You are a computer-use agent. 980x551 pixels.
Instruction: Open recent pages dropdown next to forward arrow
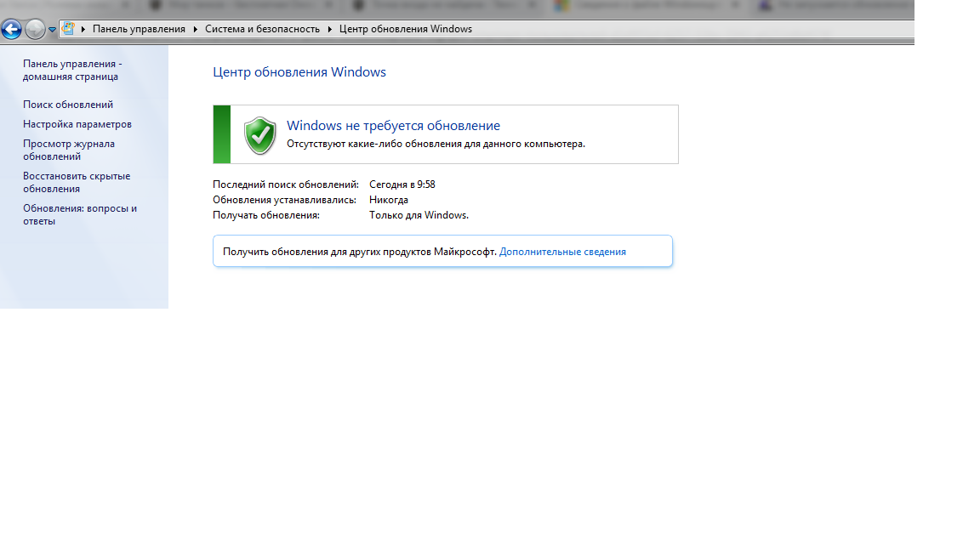pos(53,30)
